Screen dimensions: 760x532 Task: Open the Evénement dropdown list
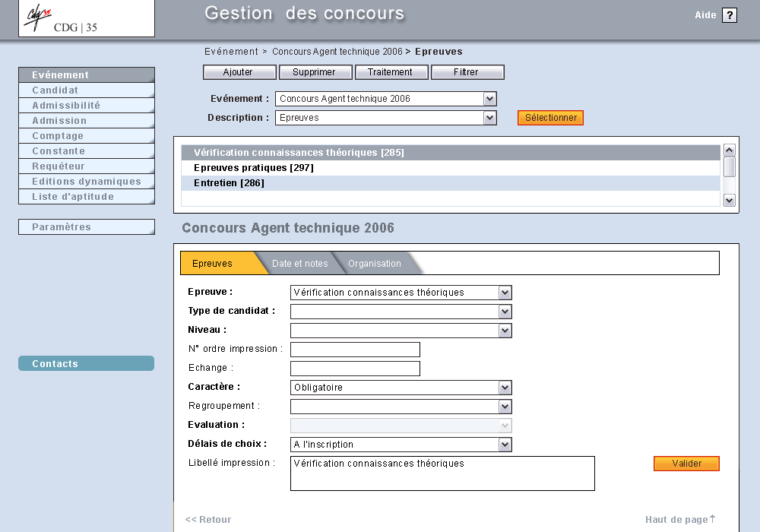pos(386,99)
